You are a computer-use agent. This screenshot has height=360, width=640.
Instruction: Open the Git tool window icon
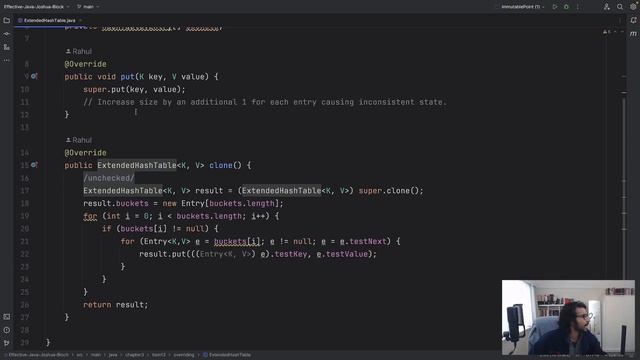point(7,343)
